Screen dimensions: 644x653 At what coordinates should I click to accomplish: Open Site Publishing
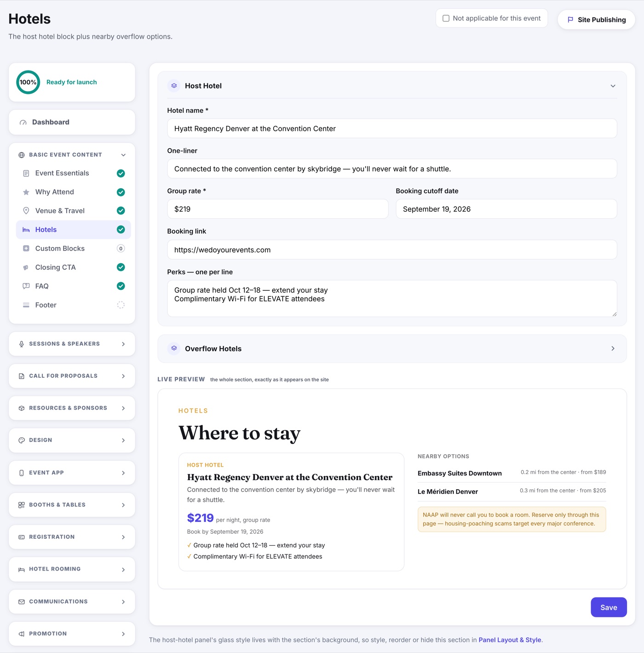pyautogui.click(x=596, y=20)
